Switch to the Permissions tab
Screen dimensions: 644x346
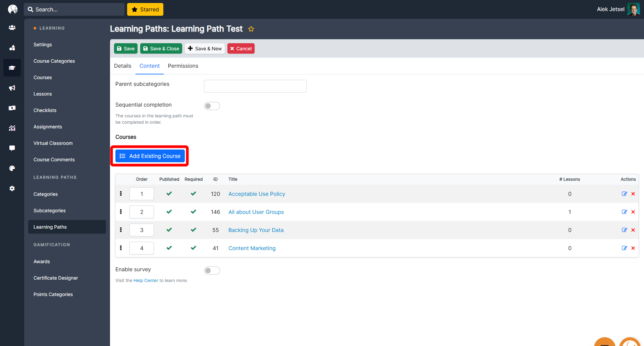click(x=183, y=66)
